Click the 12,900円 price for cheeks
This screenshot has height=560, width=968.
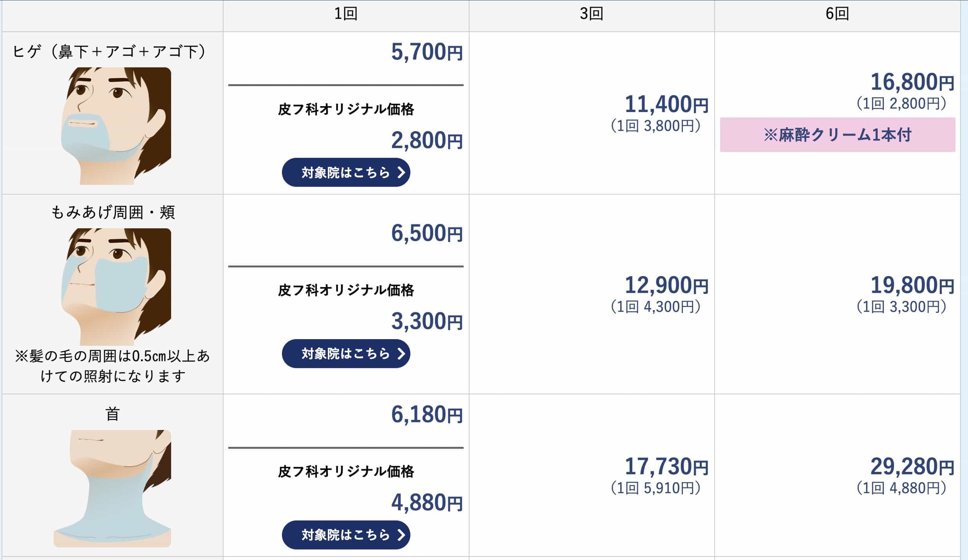tap(666, 285)
